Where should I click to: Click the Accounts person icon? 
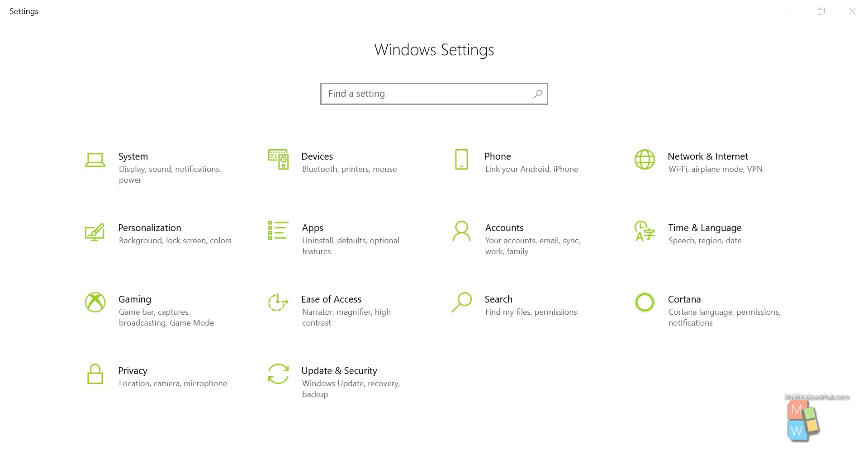tap(461, 231)
